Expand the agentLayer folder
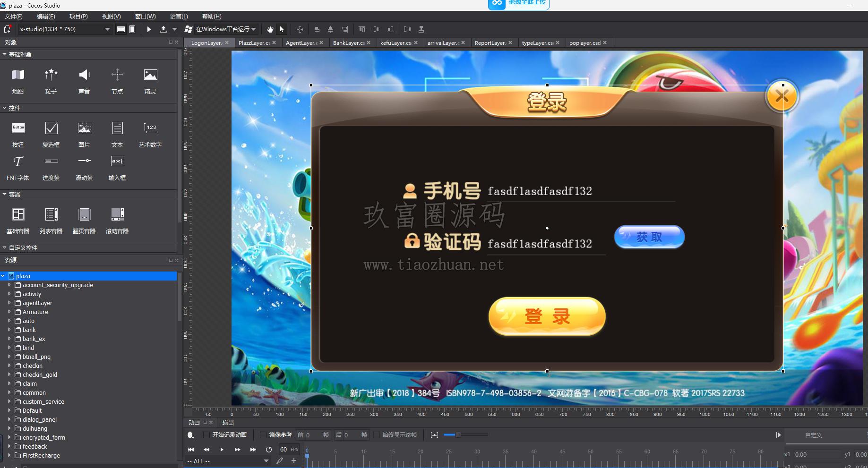The image size is (868, 468). point(9,303)
